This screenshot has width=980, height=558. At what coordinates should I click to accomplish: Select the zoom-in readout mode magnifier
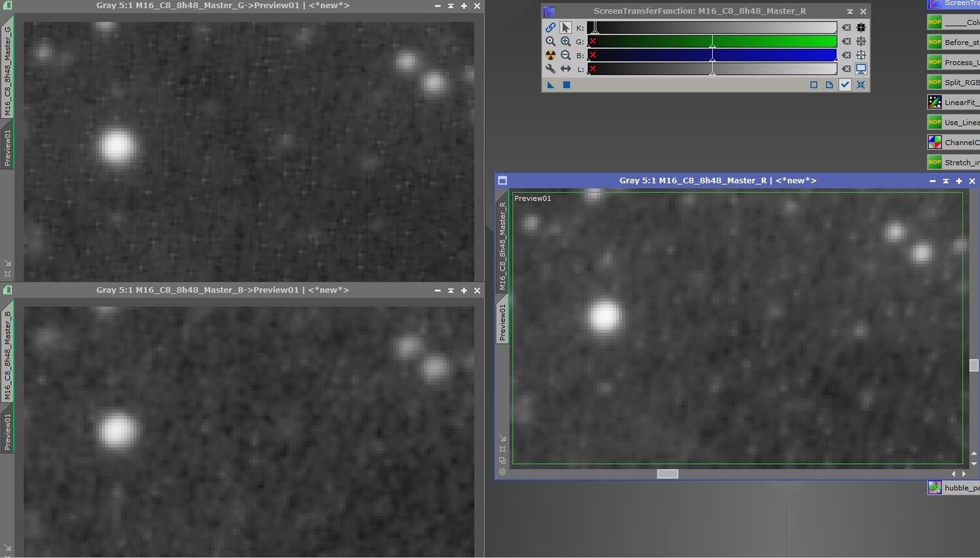[551, 41]
